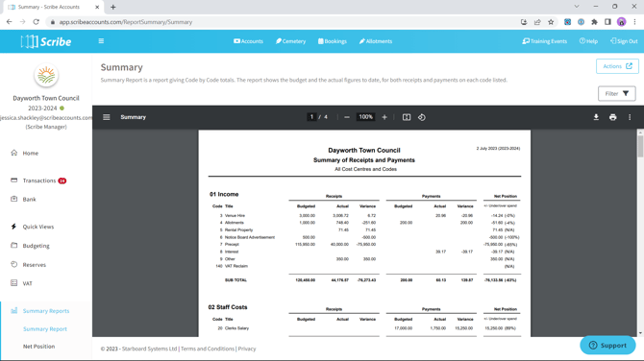Collapse the Scribe sidebar hamburger menu
Viewport: 644px width, 361px height.
coord(101,41)
